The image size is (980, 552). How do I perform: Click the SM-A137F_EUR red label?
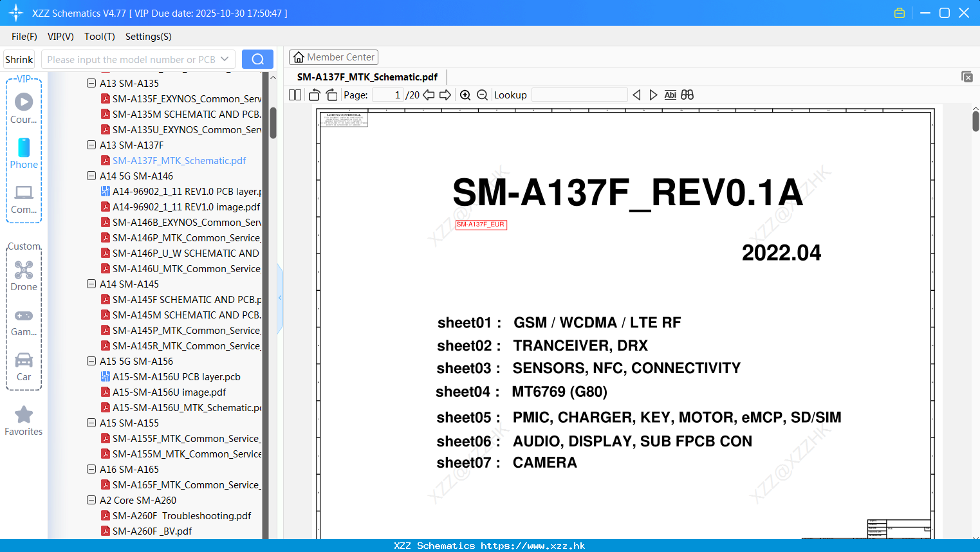481,225
